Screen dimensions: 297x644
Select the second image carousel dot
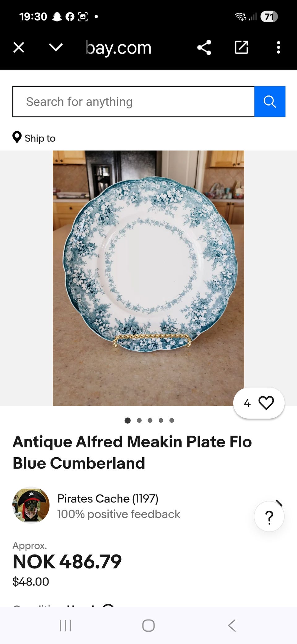pos(139,420)
